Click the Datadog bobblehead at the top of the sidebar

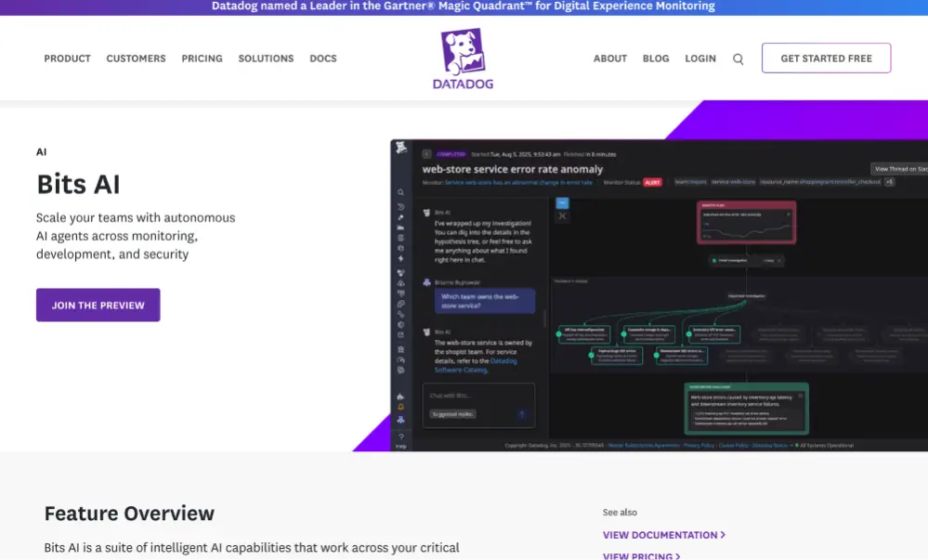click(x=399, y=145)
